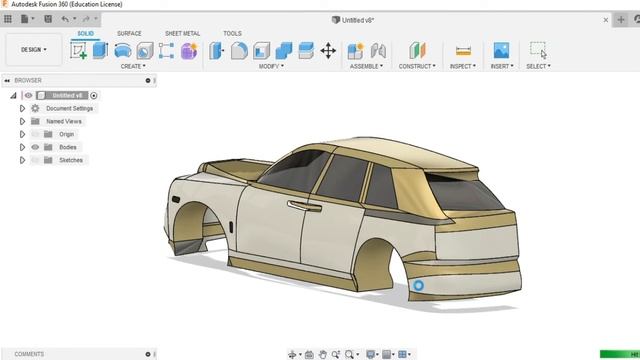Select the Combine tool icon
The height and width of the screenshot is (360, 640).
coord(284,51)
